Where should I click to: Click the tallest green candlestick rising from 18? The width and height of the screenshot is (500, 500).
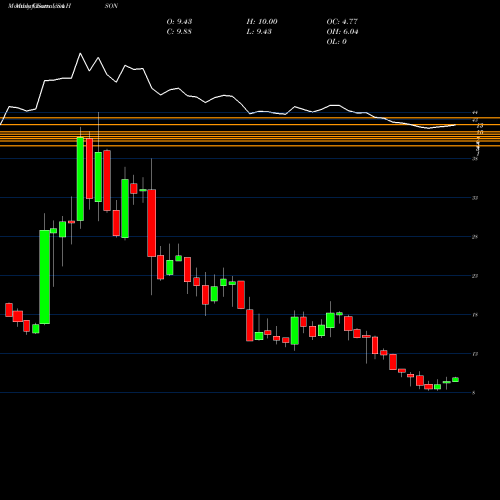pyautogui.click(x=45, y=277)
